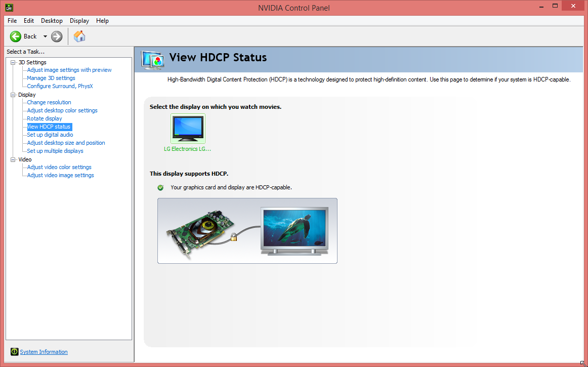The width and height of the screenshot is (588, 367).
Task: Collapse the Display tree node
Action: [13, 95]
